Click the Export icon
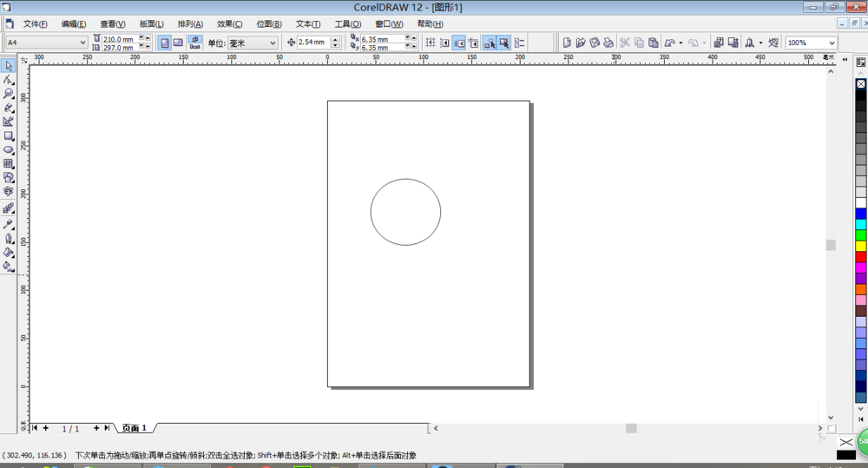 (x=733, y=43)
